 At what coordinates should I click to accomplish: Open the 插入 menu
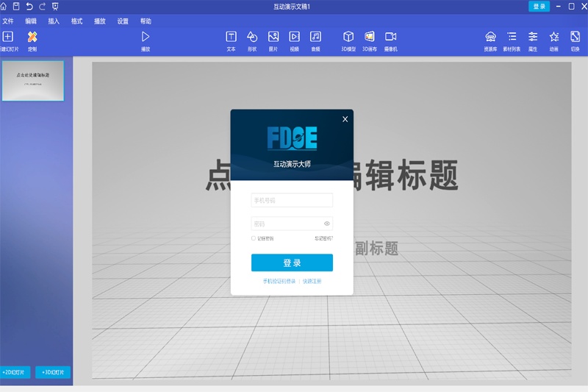[54, 21]
